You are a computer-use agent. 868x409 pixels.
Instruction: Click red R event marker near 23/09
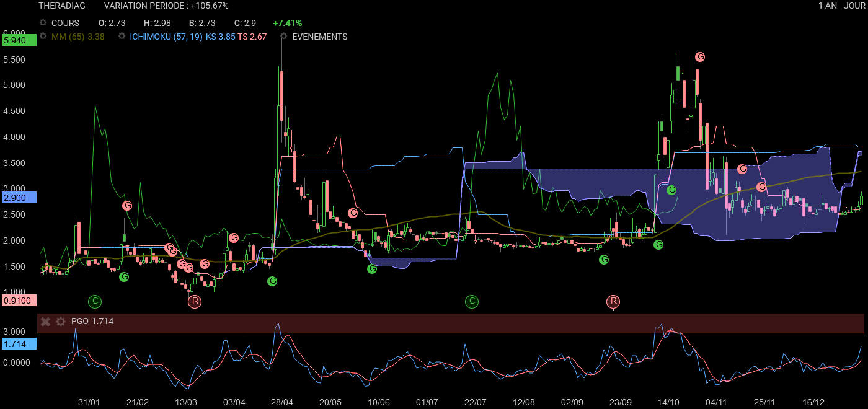(x=613, y=302)
